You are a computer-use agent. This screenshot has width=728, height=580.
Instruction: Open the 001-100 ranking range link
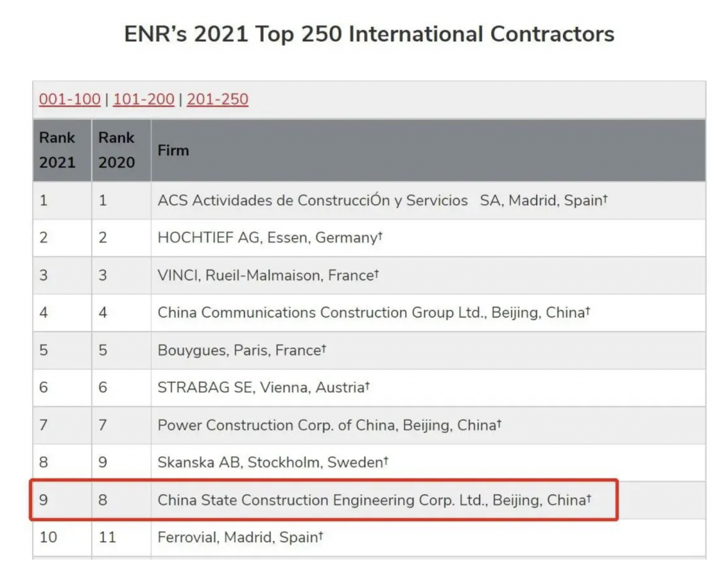pyautogui.click(x=70, y=100)
